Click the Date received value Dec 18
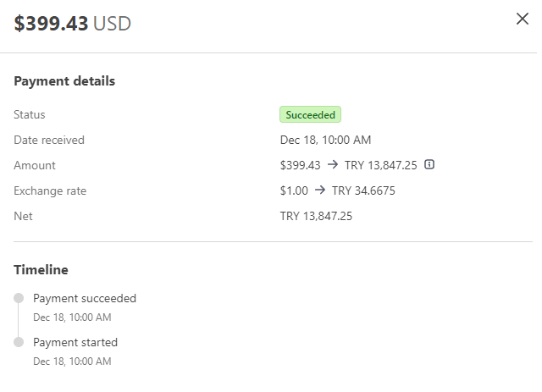This screenshot has height=392, width=542. click(325, 140)
